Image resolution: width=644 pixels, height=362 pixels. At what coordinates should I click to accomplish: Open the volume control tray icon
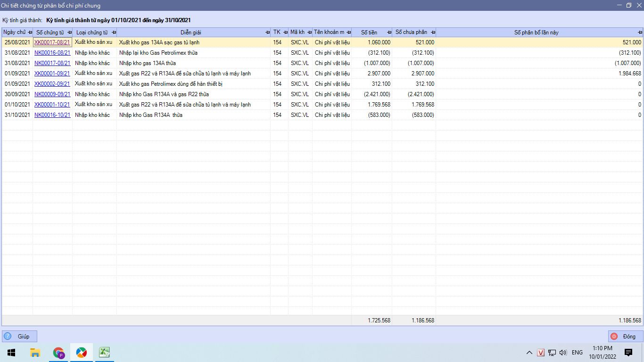563,352
